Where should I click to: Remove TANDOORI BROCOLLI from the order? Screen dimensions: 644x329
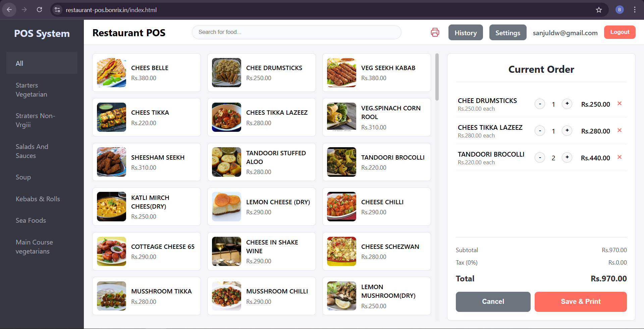(620, 157)
